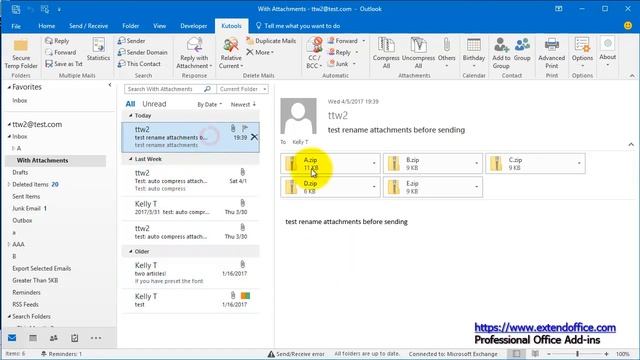The width and height of the screenshot is (640, 360).
Task: Open more navigation options (three dots)
Action: click(x=96, y=338)
